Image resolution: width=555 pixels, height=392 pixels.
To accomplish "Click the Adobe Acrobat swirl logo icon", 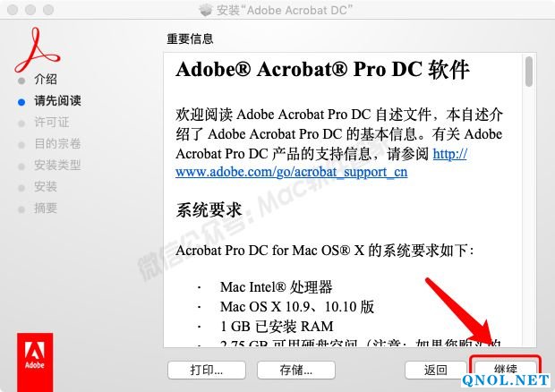I will tap(38, 50).
